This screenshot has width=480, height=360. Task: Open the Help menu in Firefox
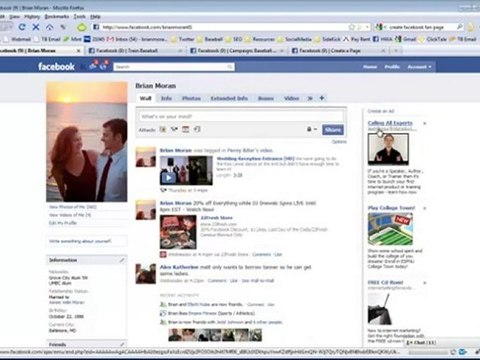coord(95,16)
